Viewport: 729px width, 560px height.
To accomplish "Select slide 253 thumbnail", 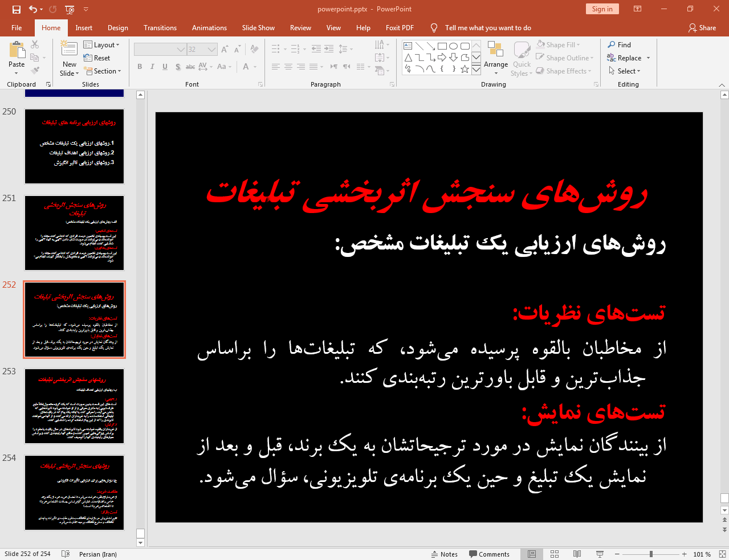I will [x=74, y=406].
